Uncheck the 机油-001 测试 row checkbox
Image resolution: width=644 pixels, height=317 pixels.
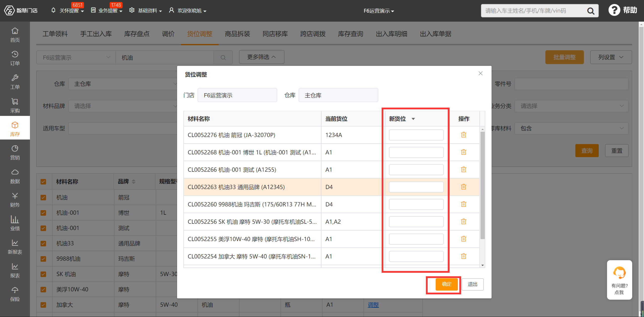click(x=43, y=228)
